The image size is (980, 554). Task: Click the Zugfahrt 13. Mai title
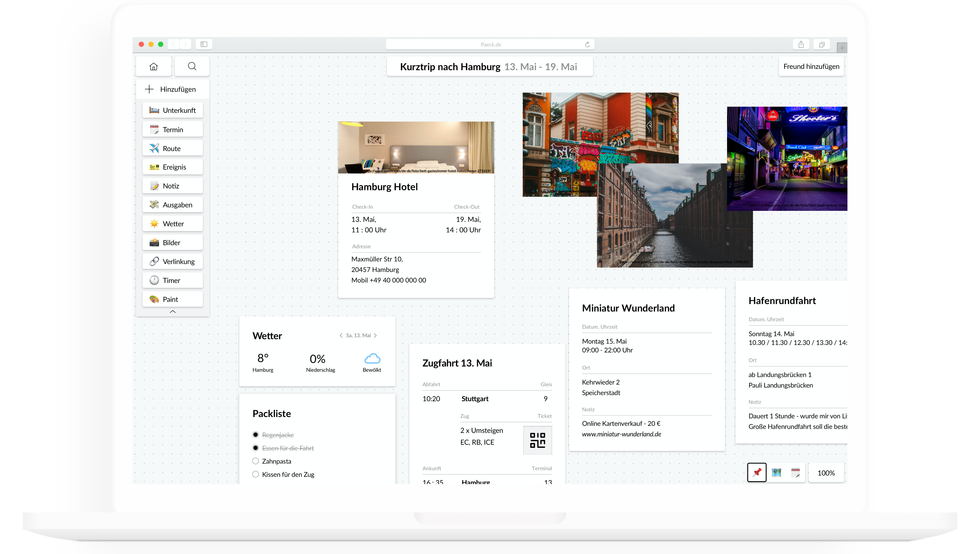click(x=457, y=363)
